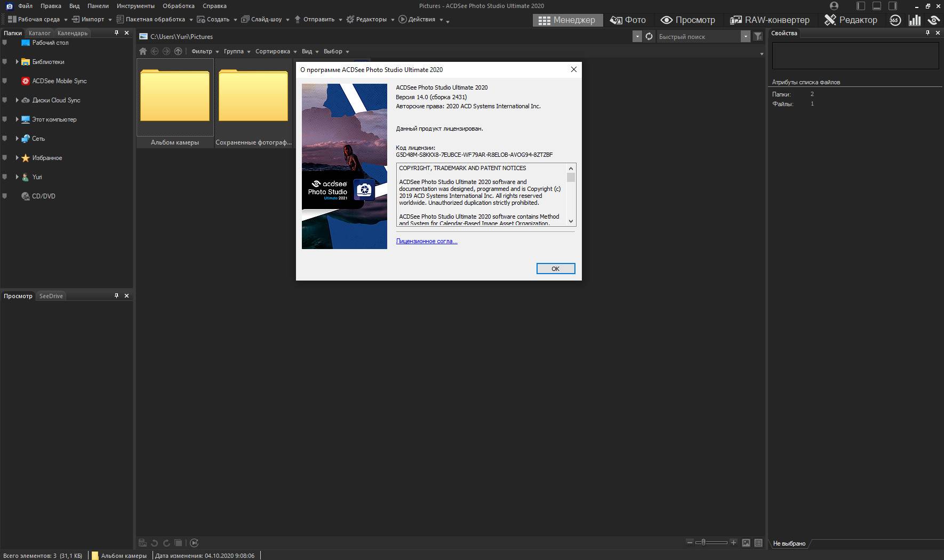The width and height of the screenshot is (944, 560).
Task: Click the rotate left icon in bottom toolbar
Action: [x=155, y=543]
